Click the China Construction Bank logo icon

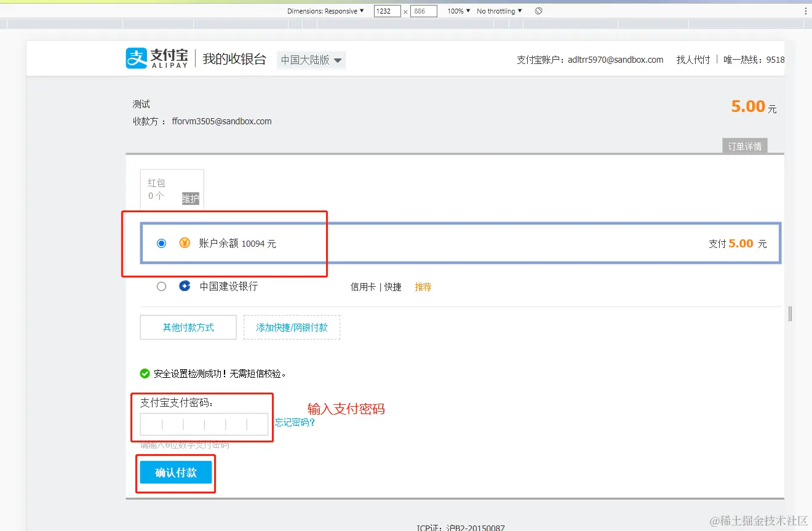(185, 286)
